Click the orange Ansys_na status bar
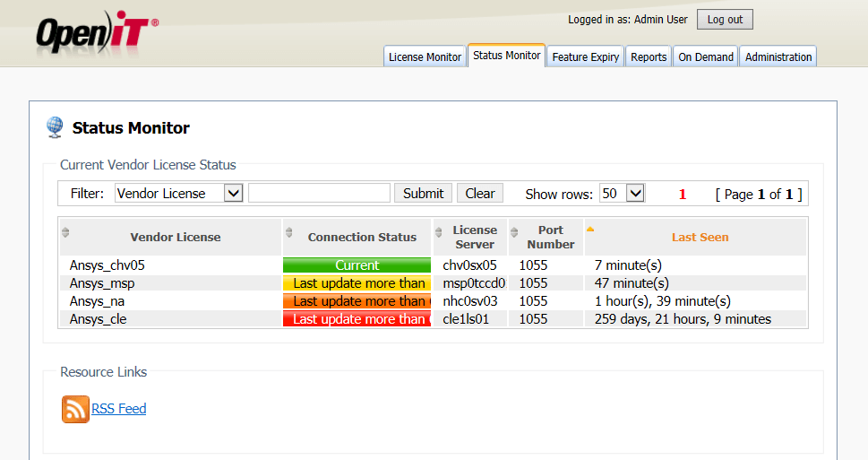 [357, 301]
